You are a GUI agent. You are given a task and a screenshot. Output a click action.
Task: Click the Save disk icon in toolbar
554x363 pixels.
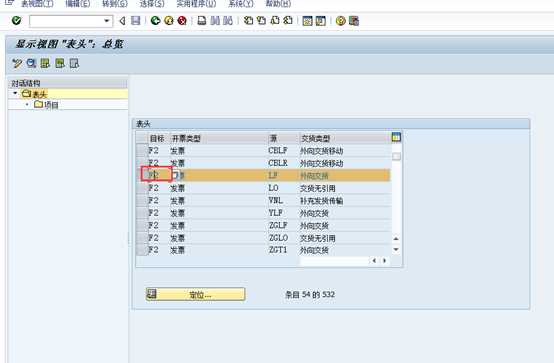point(136,21)
